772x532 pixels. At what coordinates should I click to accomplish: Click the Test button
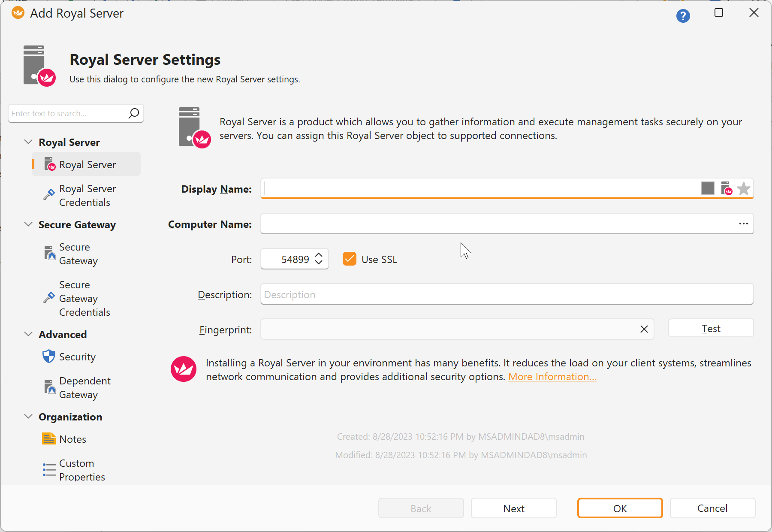(x=711, y=328)
